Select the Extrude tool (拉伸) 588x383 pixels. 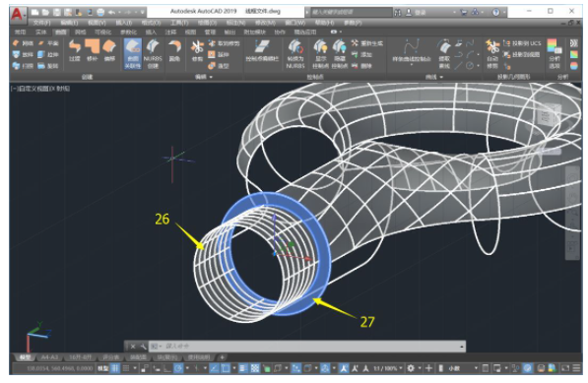(48, 55)
